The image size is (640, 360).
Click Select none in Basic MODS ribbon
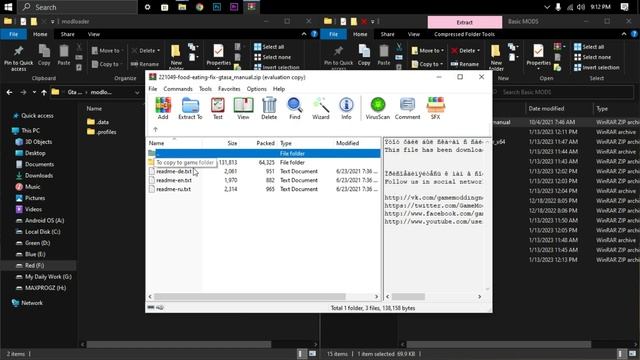[593, 57]
